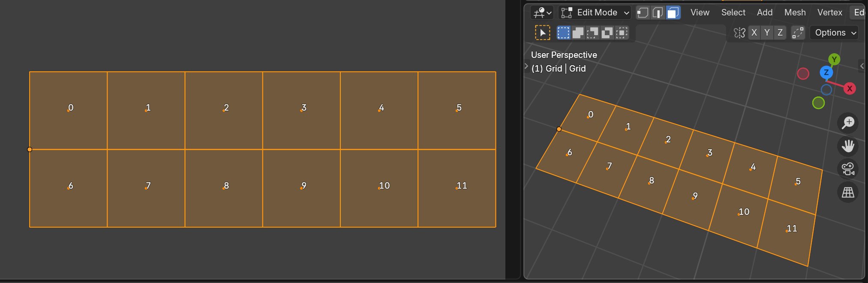Expand the Options dropdown

pos(834,33)
